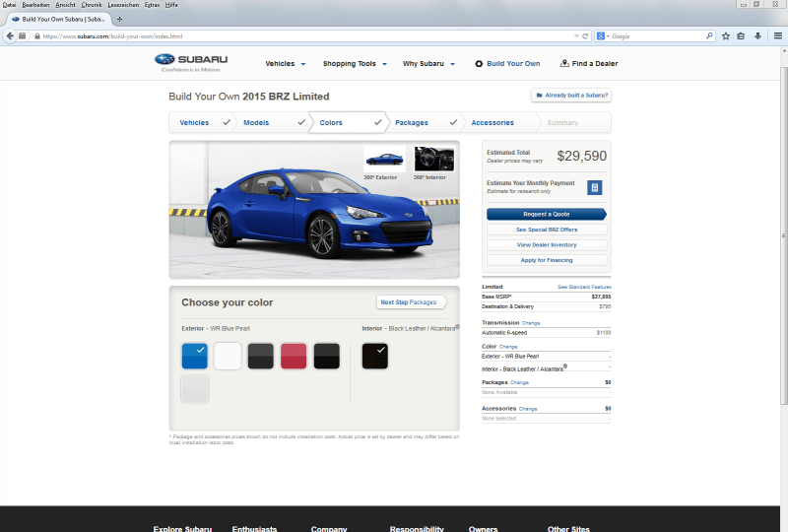The height and width of the screenshot is (532, 788).
Task: Select the red exterior color swatch
Action: coord(294,356)
